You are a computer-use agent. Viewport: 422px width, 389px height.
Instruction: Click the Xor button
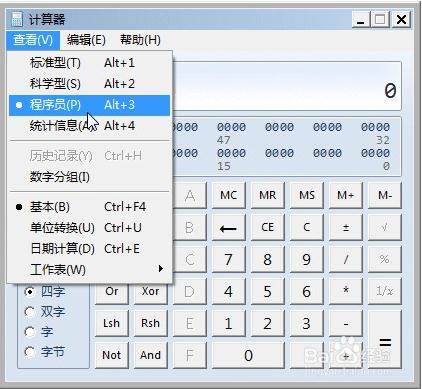point(151,291)
